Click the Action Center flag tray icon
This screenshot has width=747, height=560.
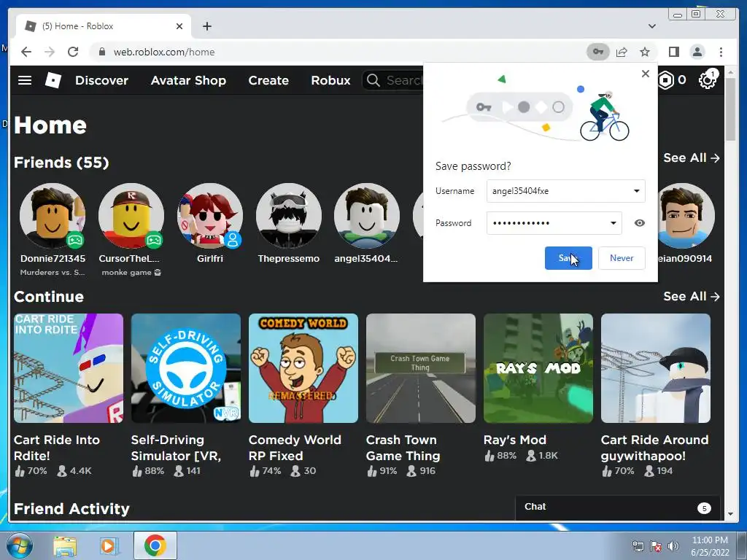coord(656,545)
